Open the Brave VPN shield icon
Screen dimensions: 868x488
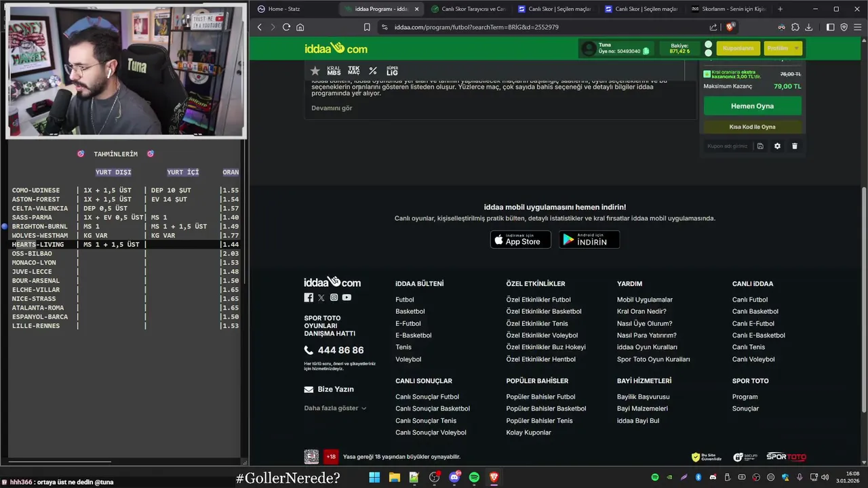[x=844, y=27]
